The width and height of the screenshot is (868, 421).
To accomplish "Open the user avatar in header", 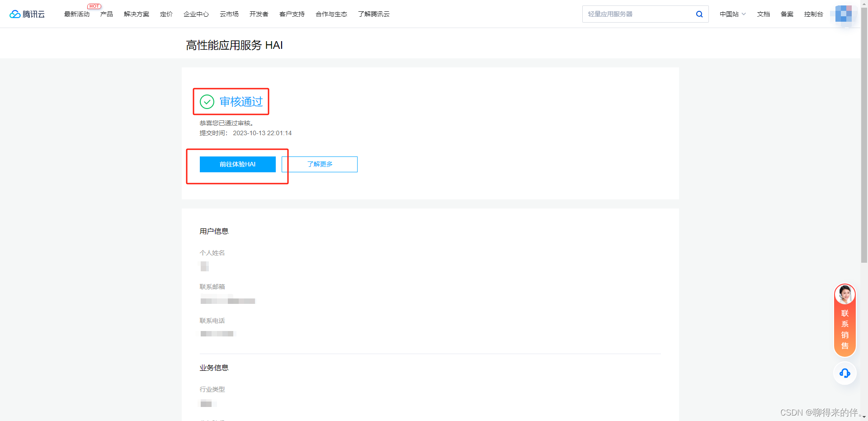I will [x=844, y=14].
